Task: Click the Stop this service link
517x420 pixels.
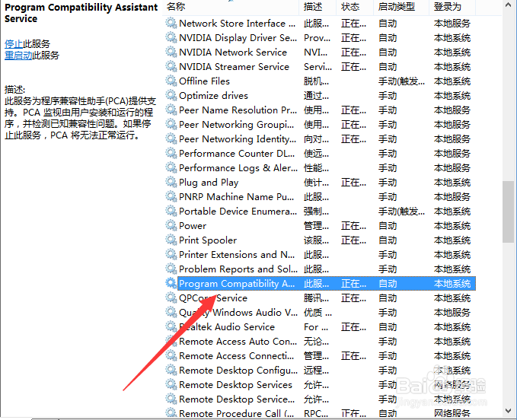Action: (x=14, y=44)
